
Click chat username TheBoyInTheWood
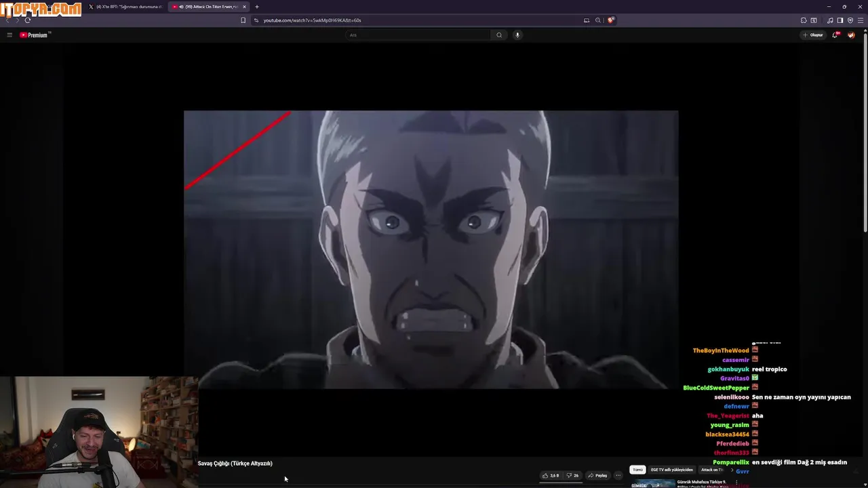coord(721,350)
